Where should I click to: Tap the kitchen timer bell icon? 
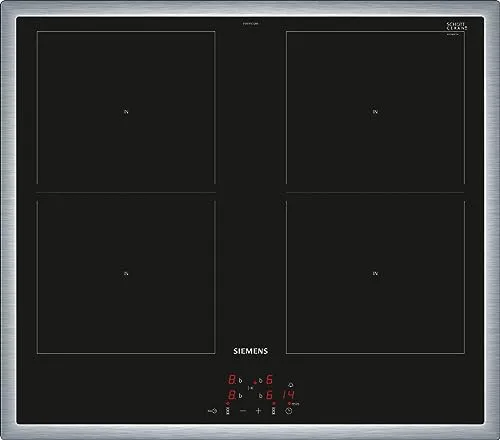coord(291,385)
